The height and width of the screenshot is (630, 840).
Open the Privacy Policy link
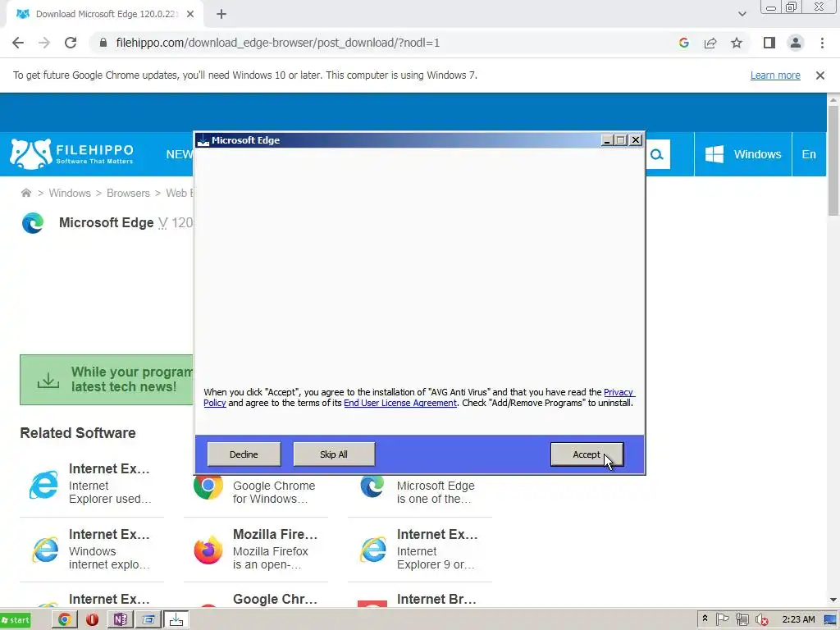pos(619,392)
